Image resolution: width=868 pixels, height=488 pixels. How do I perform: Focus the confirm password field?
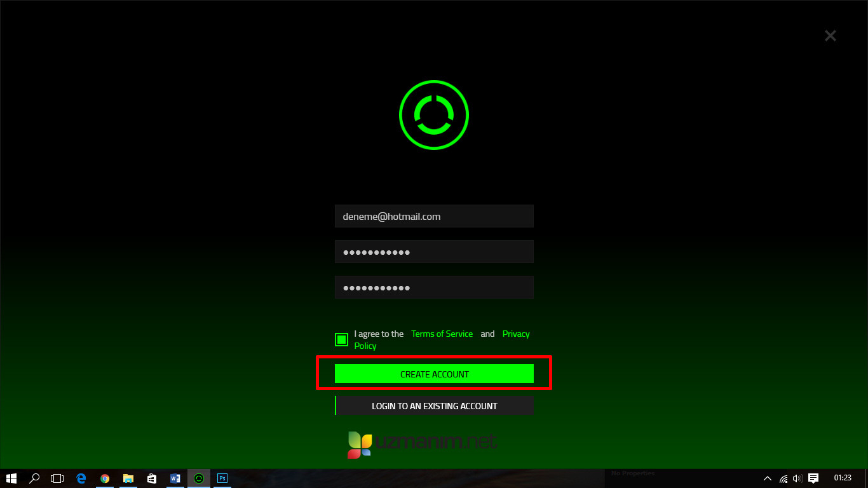click(434, 287)
